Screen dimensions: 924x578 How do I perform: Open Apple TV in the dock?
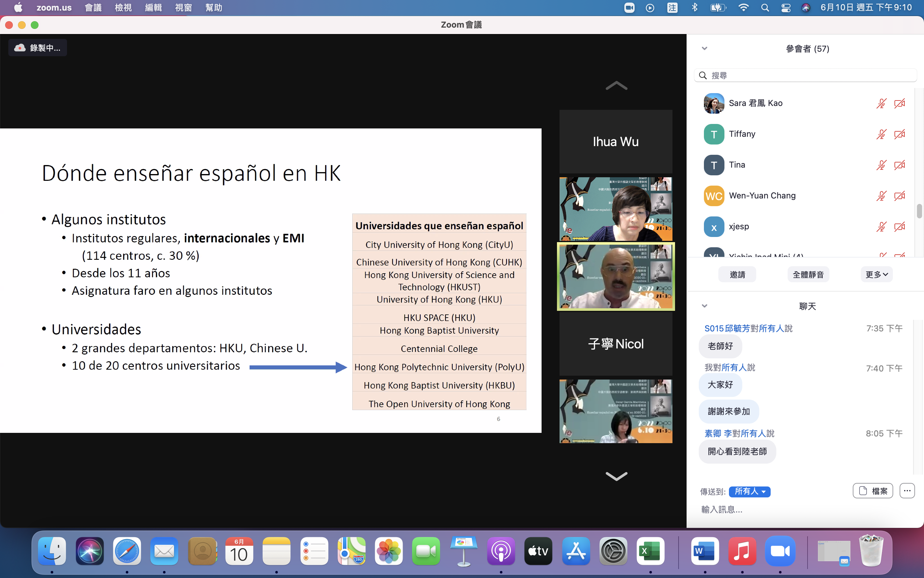(x=538, y=551)
